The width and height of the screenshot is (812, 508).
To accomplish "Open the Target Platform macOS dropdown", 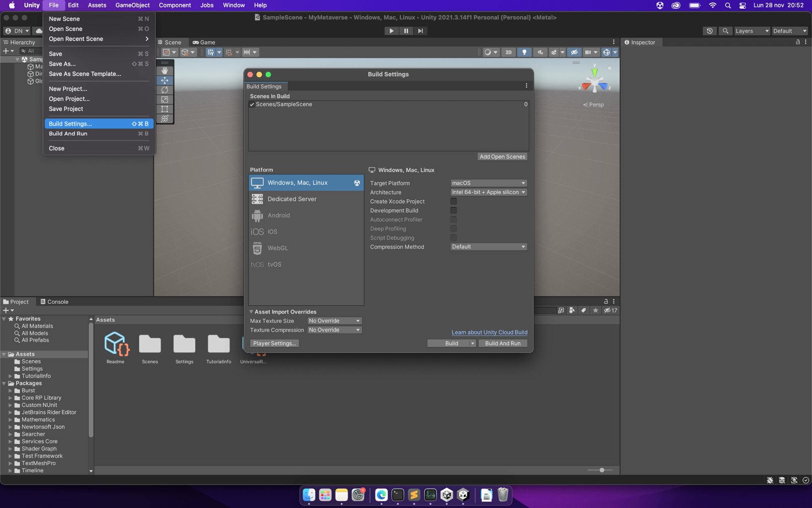I will click(489, 183).
